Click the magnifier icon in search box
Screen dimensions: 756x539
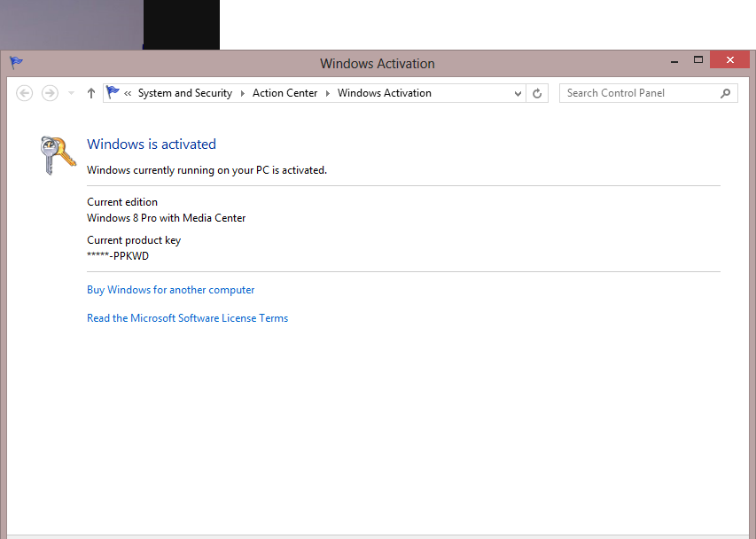click(726, 93)
